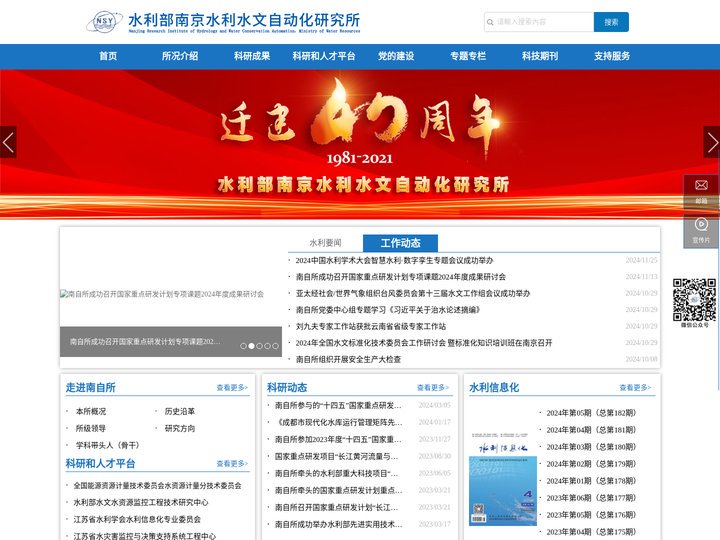Screen dimensions: 720x540
Task: Click the slideshow caption 南自所成功召开国家重点研发计划
Action: pos(145,342)
